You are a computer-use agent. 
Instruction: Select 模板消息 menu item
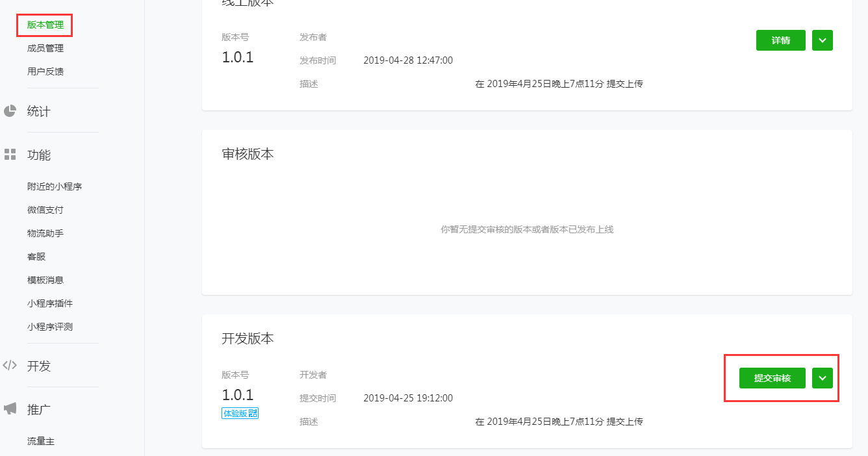[x=45, y=280]
